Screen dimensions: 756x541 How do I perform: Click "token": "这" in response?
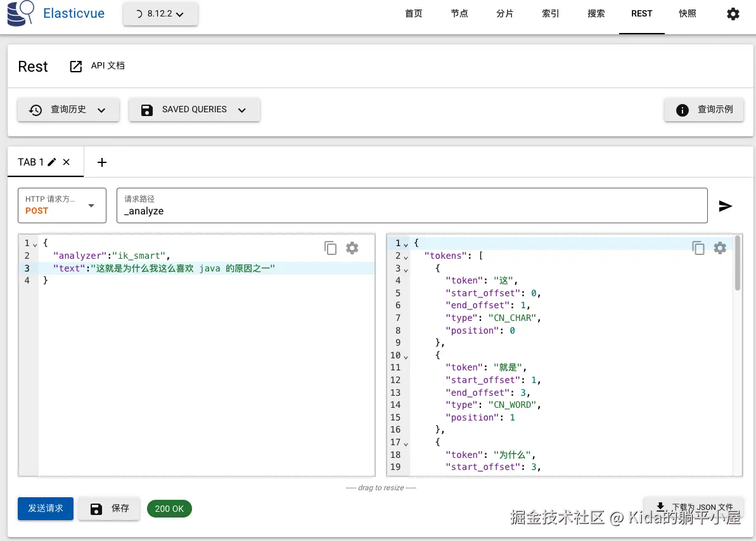482,280
